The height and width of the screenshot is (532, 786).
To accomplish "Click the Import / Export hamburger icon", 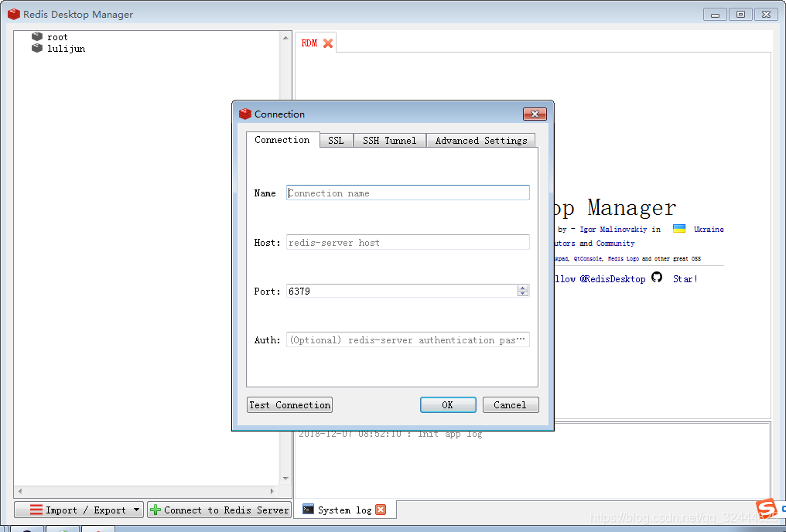I will (x=36, y=510).
